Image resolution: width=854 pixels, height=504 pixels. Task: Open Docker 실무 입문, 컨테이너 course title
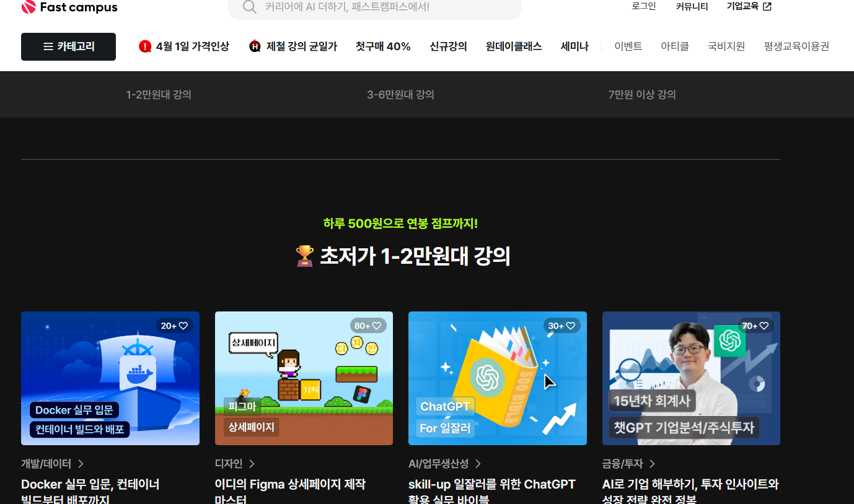tap(90, 492)
